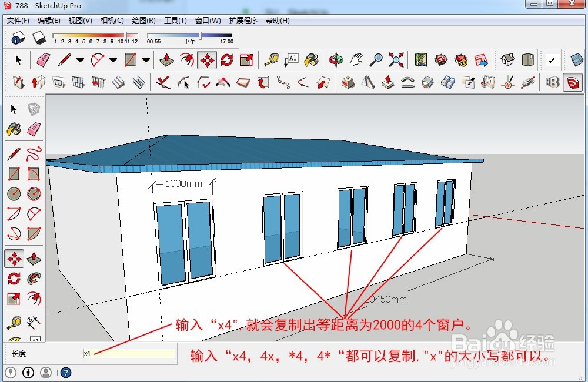Open the 帮助(H) menu
The height and width of the screenshot is (382, 588).
(x=278, y=20)
